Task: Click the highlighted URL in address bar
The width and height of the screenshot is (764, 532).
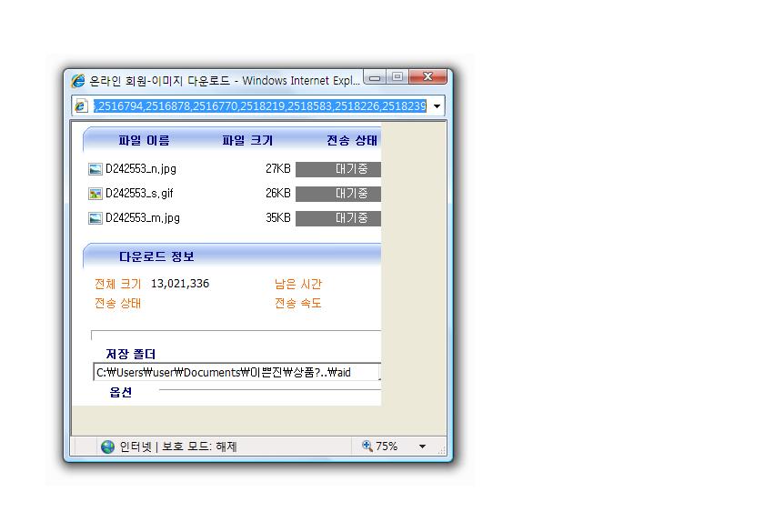Action: click(x=260, y=106)
